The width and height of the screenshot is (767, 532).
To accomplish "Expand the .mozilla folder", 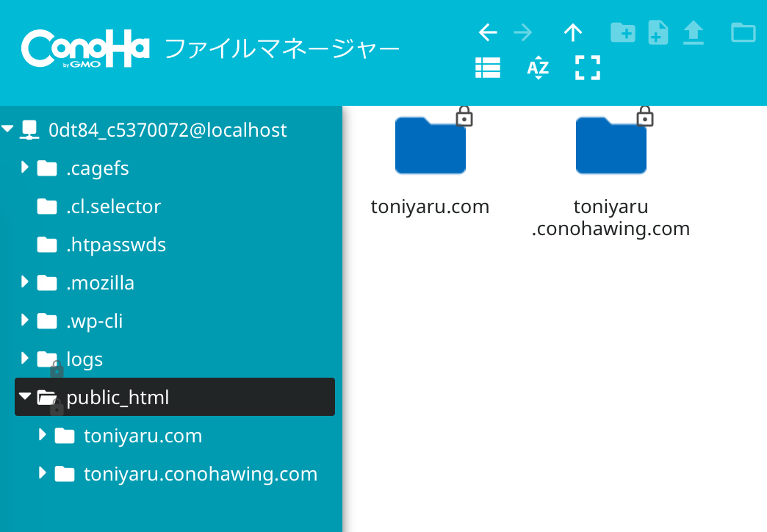I will tap(24, 282).
